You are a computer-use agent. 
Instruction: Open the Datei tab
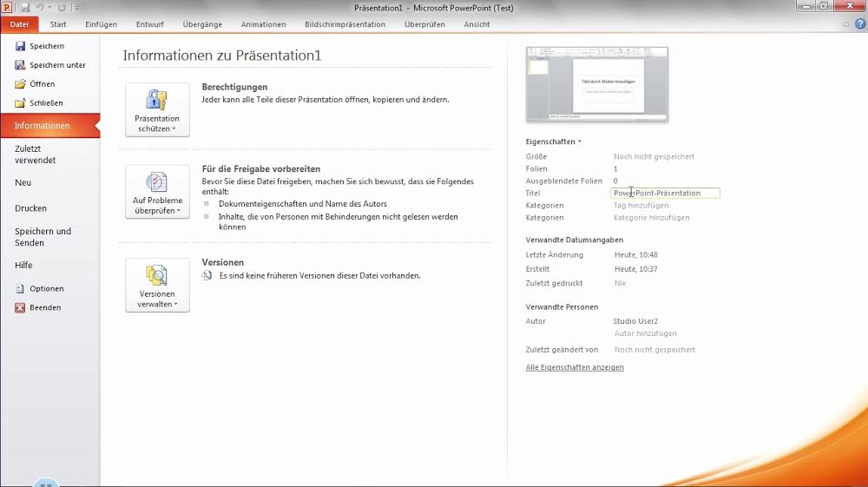coord(19,24)
